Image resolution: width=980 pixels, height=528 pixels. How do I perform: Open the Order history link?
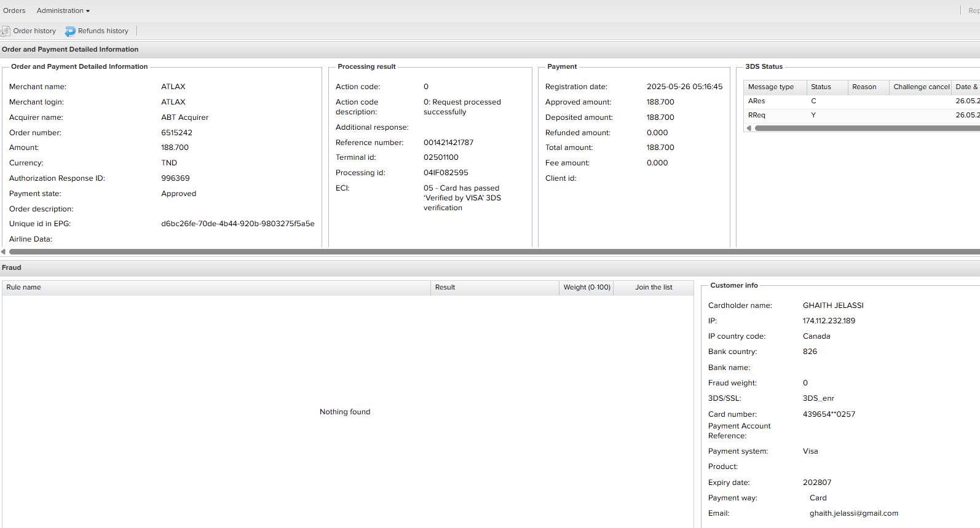(34, 31)
